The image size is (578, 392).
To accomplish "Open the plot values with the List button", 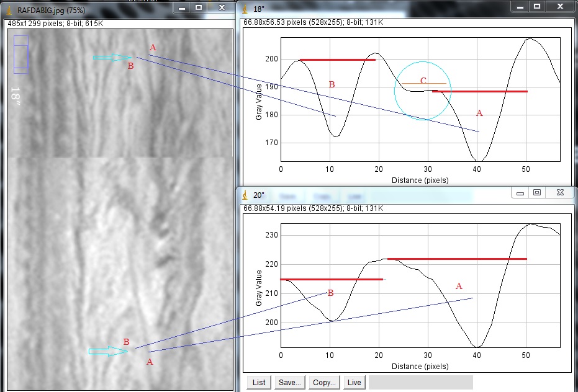I will [x=259, y=383].
